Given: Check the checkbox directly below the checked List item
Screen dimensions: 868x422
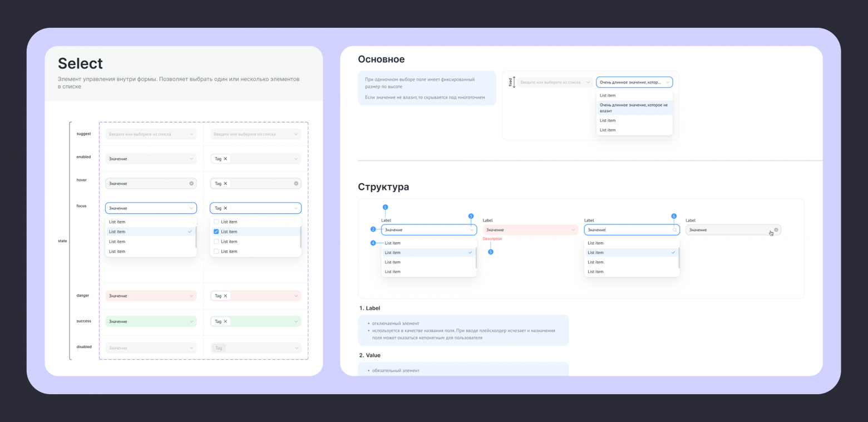Looking at the screenshot, I should point(216,242).
